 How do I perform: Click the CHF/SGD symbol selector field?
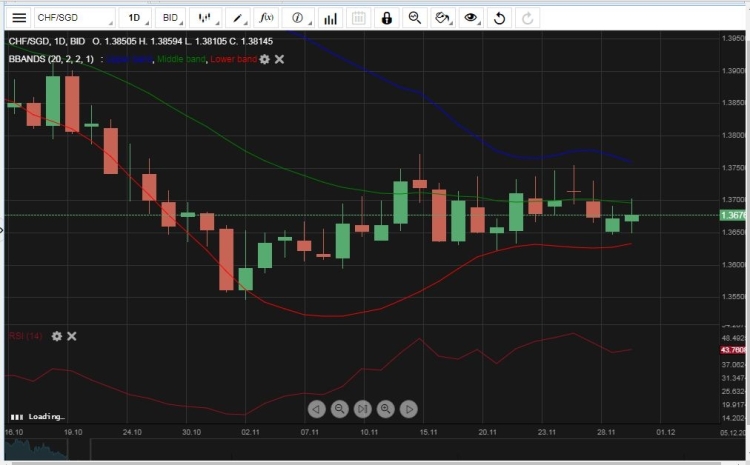tap(75, 18)
